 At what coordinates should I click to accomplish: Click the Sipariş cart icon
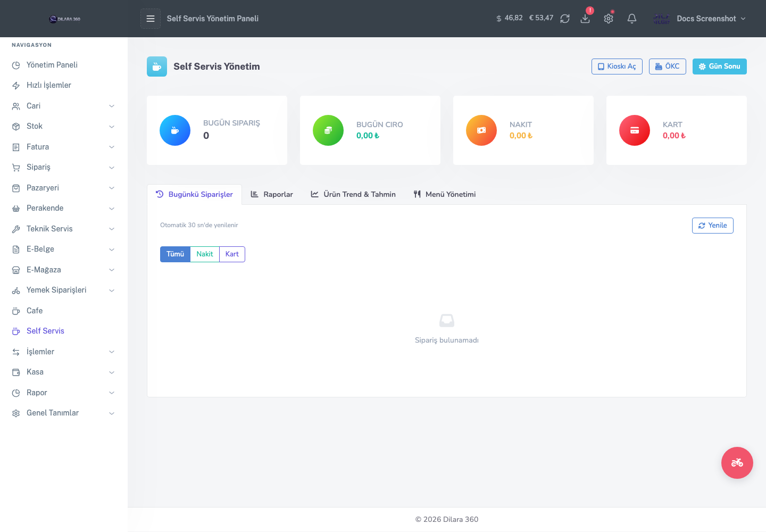point(16,168)
